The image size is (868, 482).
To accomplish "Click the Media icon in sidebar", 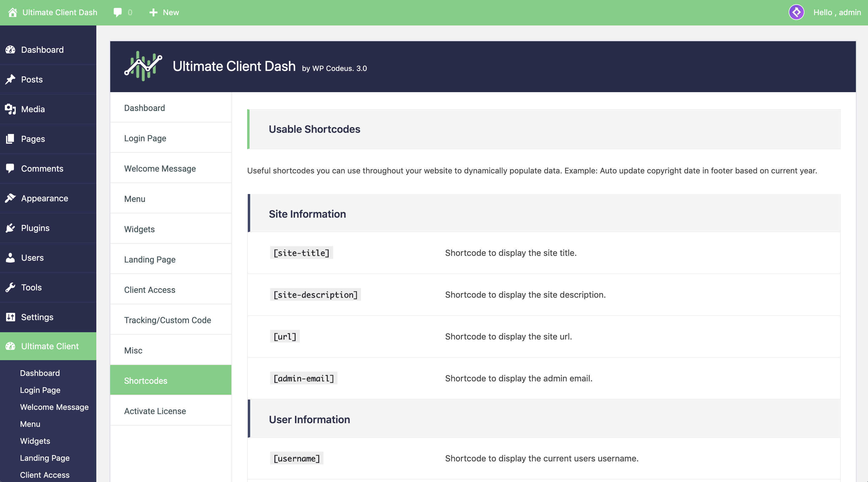I will pyautogui.click(x=10, y=109).
